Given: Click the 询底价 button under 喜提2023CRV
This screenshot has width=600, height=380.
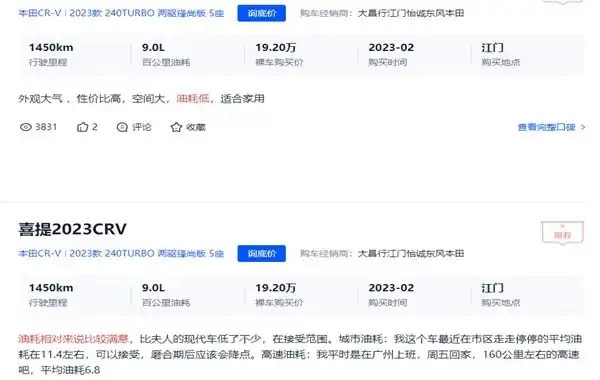Looking at the screenshot, I should click(261, 253).
